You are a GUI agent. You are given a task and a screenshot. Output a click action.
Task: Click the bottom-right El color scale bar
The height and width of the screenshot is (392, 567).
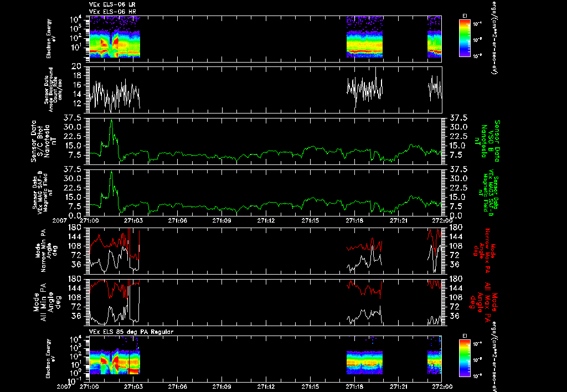(x=465, y=358)
